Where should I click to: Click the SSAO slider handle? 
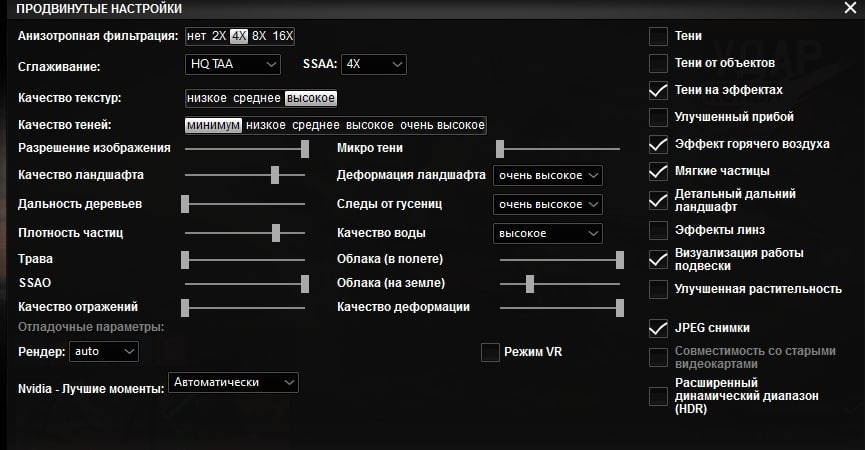[305, 284]
